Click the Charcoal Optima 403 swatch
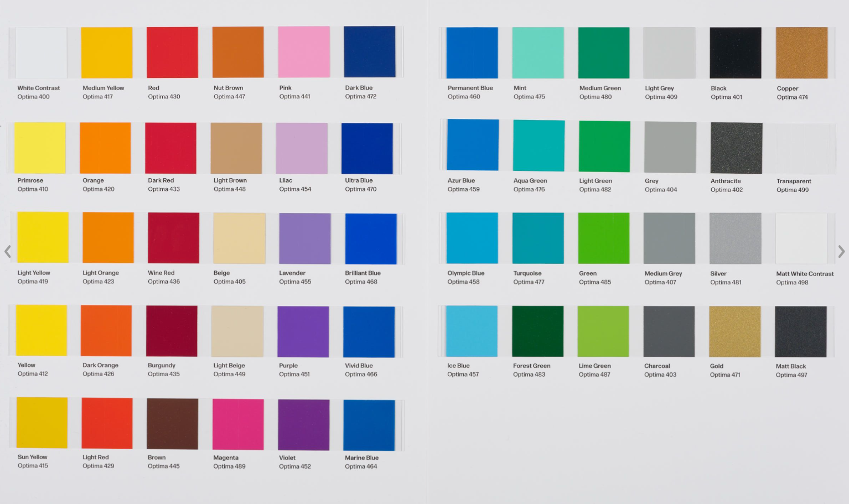 tap(669, 331)
